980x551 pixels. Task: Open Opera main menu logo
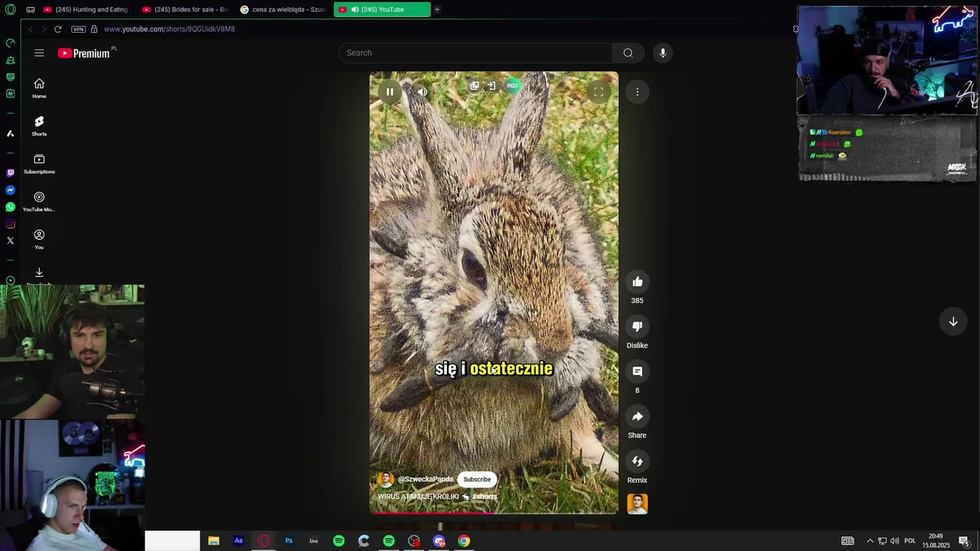click(10, 9)
